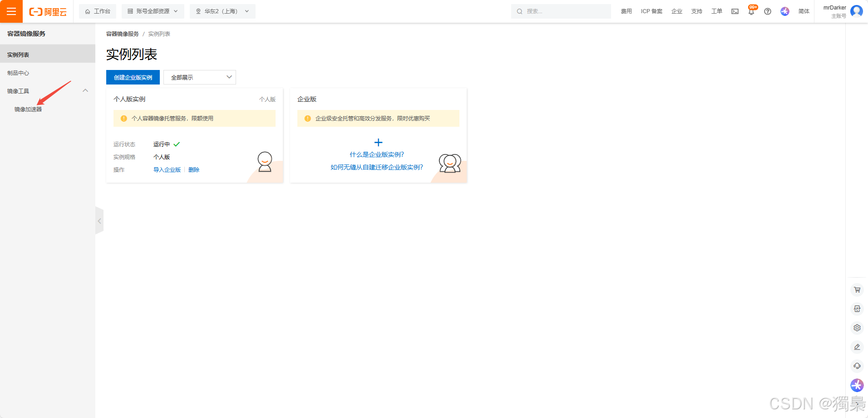
Task: Collapse the left sidebar with the arrow handle
Action: [x=99, y=221]
